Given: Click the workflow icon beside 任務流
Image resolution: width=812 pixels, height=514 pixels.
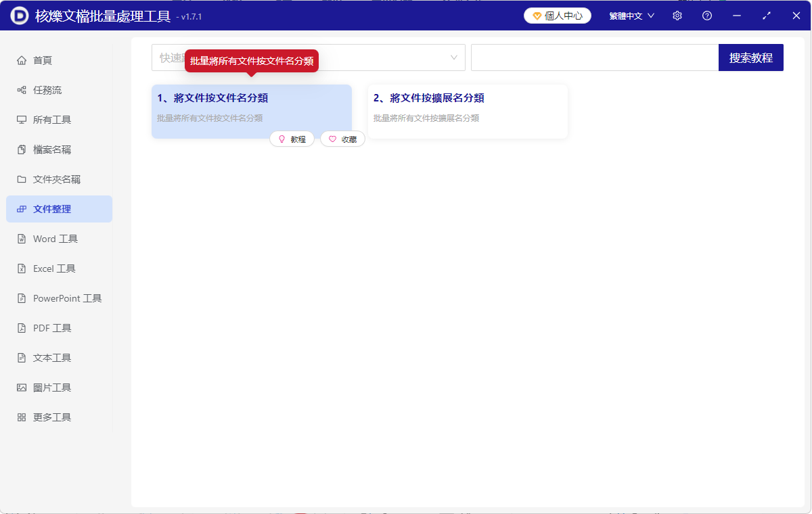Looking at the screenshot, I should (22, 90).
